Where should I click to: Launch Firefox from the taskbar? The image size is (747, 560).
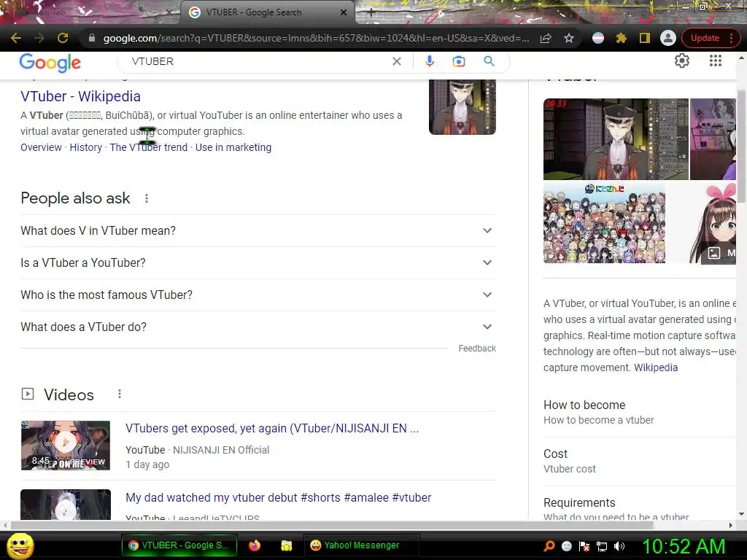click(255, 545)
